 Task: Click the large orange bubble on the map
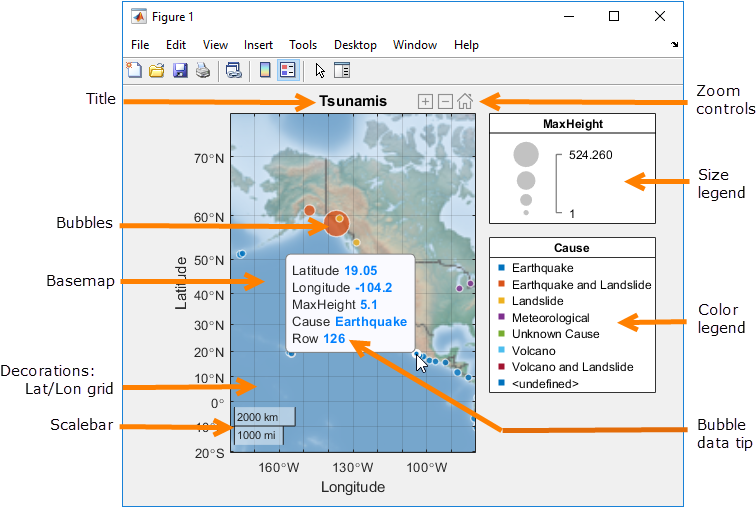coord(337,223)
